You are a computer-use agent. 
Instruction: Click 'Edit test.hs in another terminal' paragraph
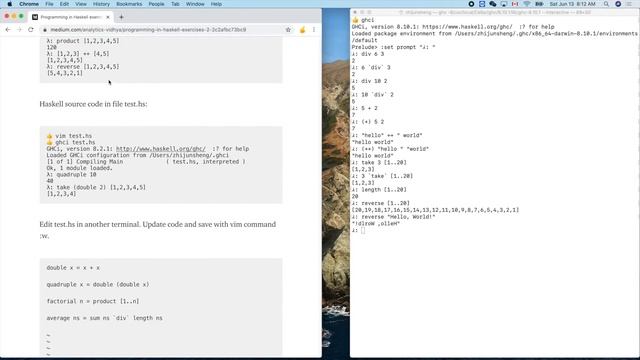[x=158, y=230]
